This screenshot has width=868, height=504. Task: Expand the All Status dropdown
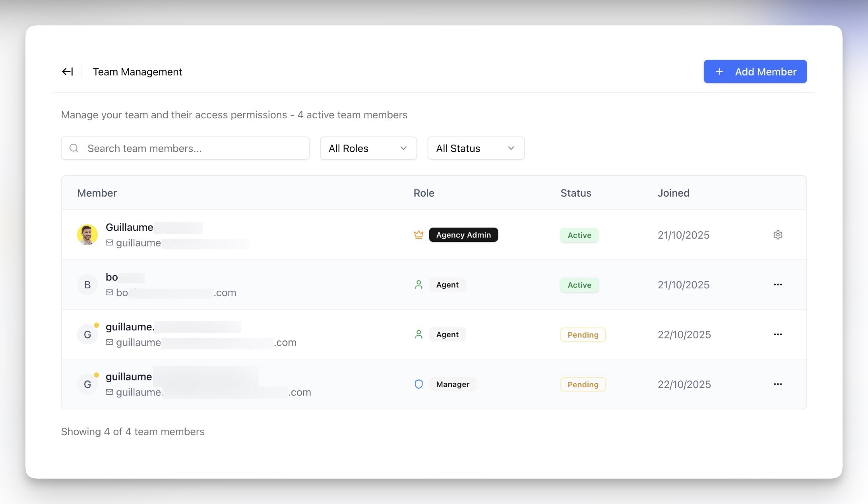click(475, 148)
